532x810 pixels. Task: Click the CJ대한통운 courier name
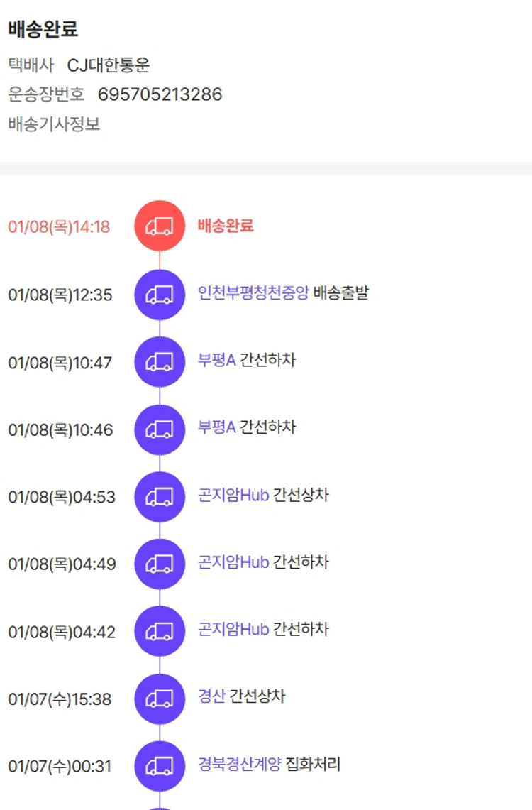click(x=109, y=65)
